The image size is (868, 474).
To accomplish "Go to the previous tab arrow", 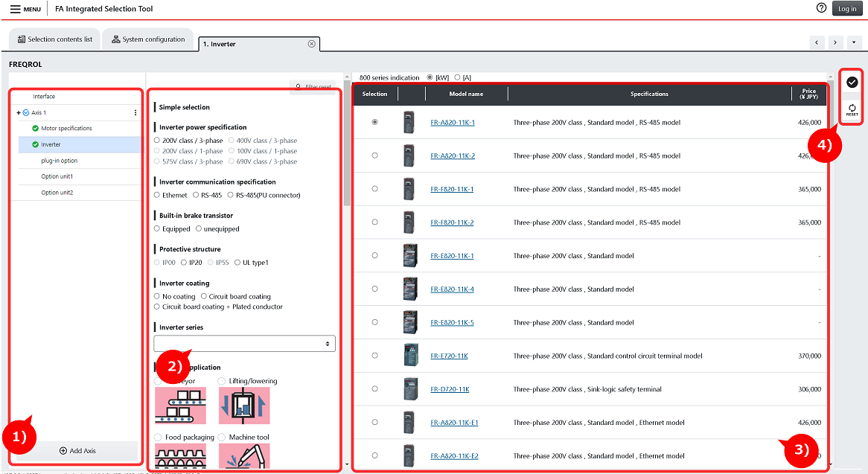I will [817, 42].
